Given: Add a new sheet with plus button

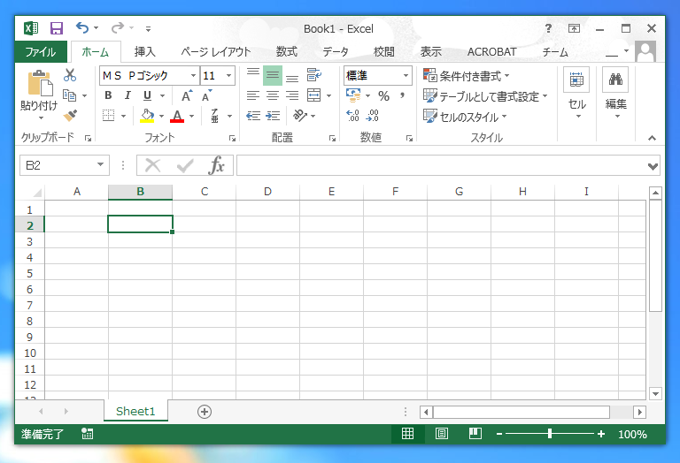Looking at the screenshot, I should click(204, 411).
